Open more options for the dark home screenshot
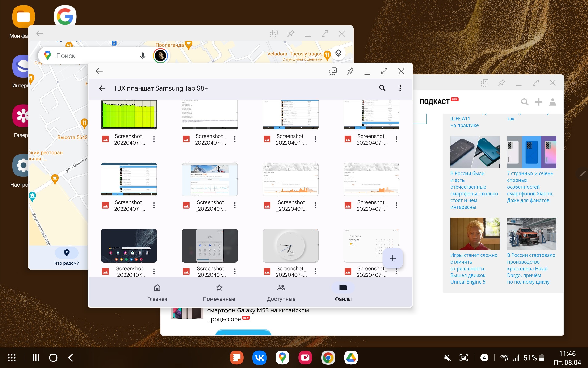The width and height of the screenshot is (588, 368). [x=154, y=271]
